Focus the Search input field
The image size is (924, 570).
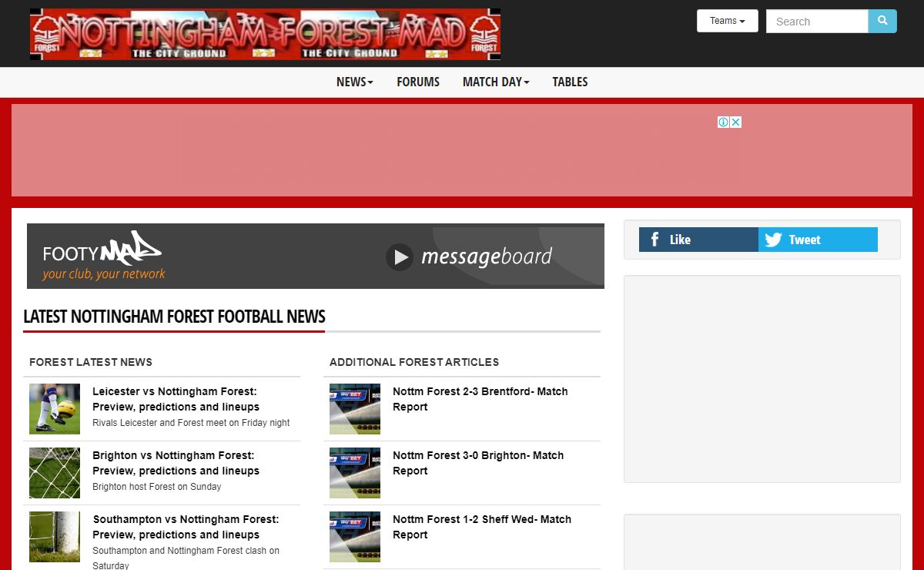817,22
